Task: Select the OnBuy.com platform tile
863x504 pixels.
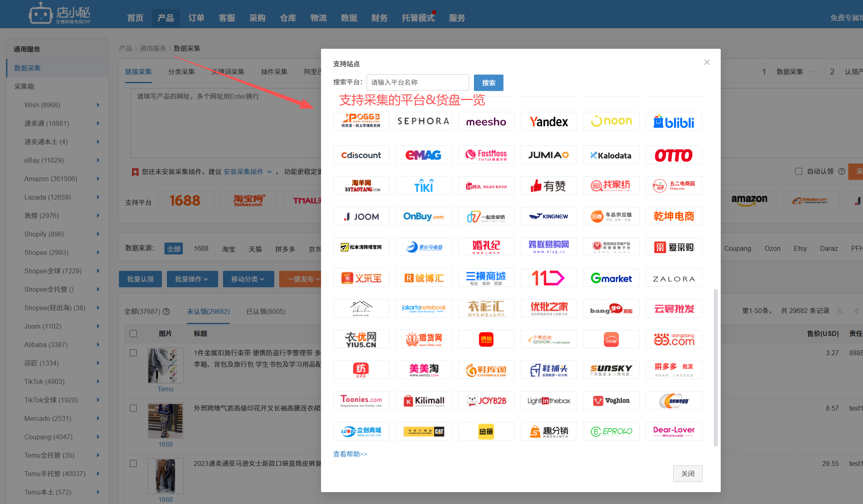Action: click(x=424, y=216)
